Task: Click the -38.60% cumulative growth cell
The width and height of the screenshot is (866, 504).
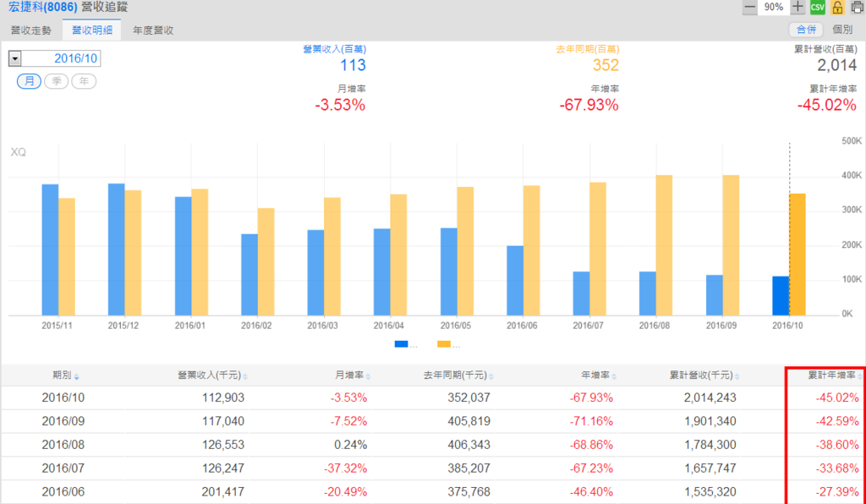Action: [837, 444]
